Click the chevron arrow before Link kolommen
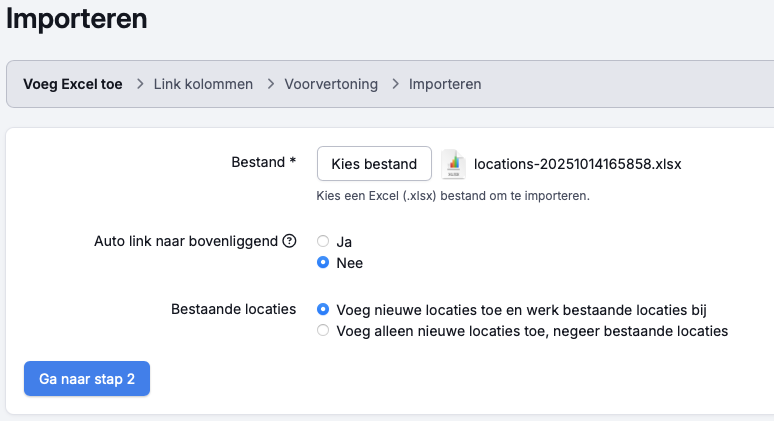Image resolution: width=774 pixels, height=421 pixels. pos(138,84)
